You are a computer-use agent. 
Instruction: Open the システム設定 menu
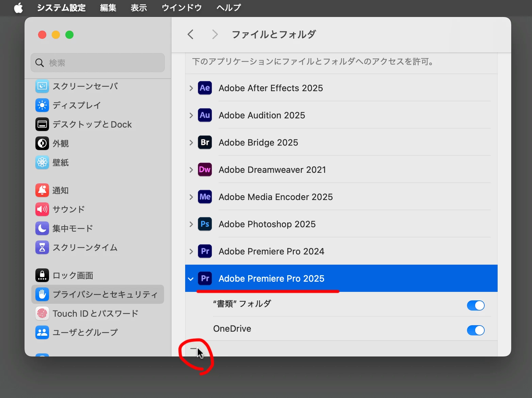pos(61,7)
